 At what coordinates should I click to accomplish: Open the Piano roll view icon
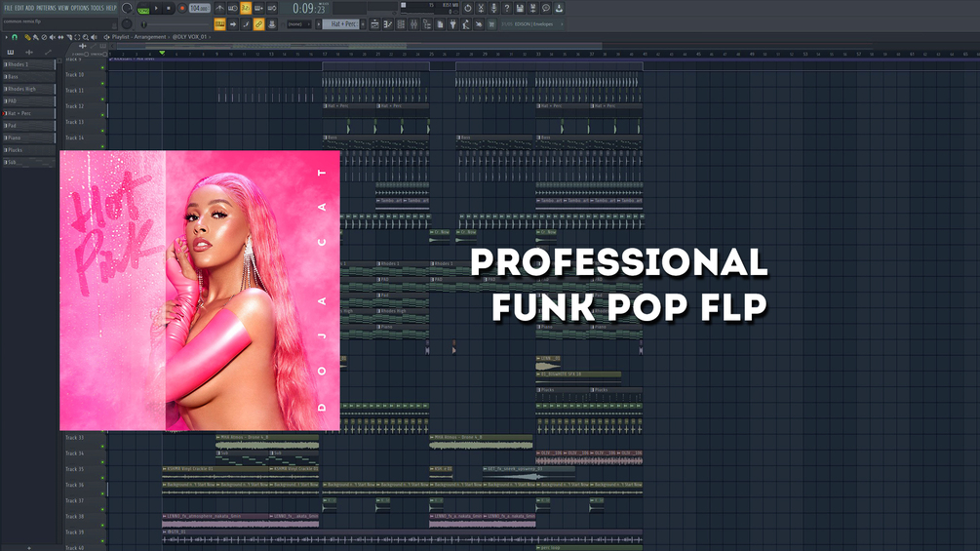point(387,24)
